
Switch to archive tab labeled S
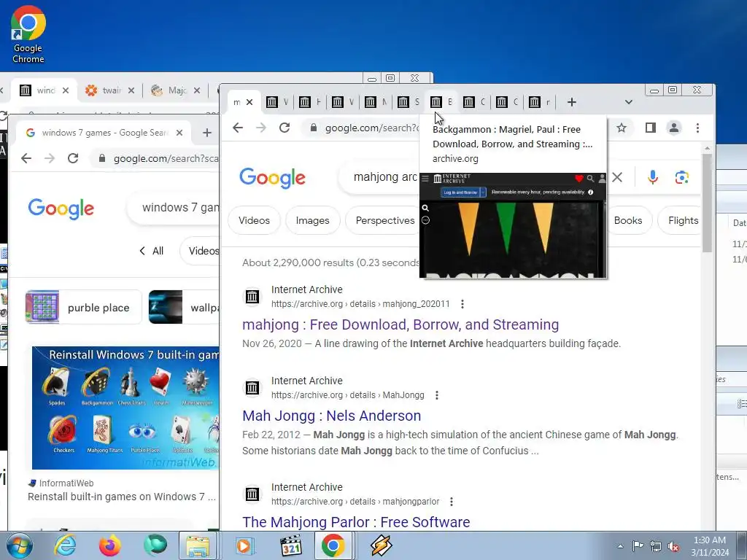pos(409,102)
